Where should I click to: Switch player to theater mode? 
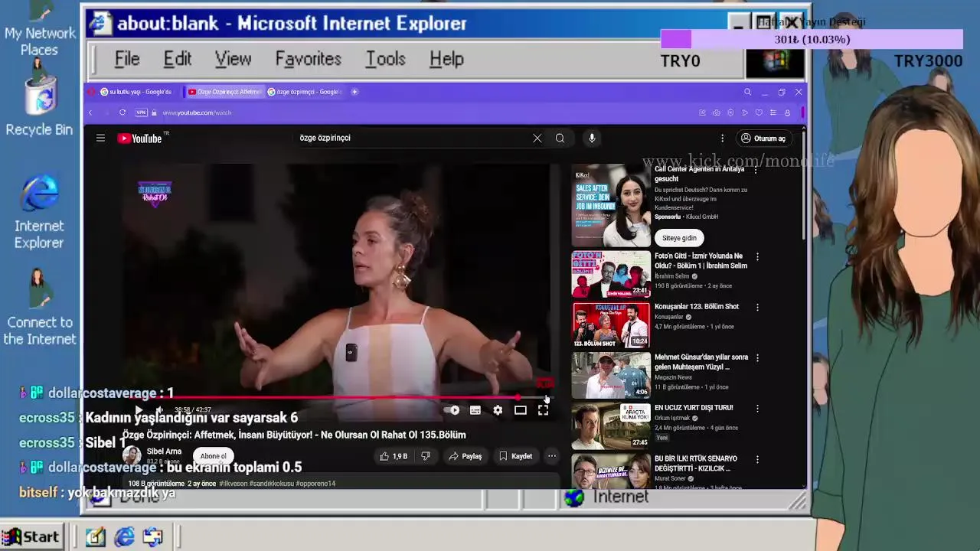(521, 411)
